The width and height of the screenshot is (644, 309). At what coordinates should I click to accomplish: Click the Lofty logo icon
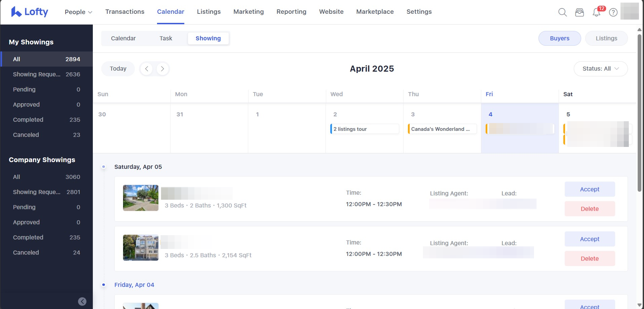(x=16, y=12)
